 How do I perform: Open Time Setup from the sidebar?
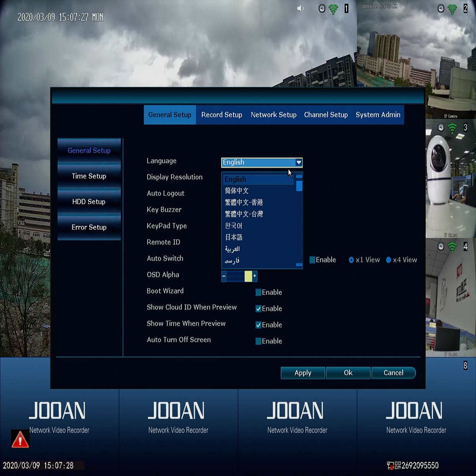89,176
